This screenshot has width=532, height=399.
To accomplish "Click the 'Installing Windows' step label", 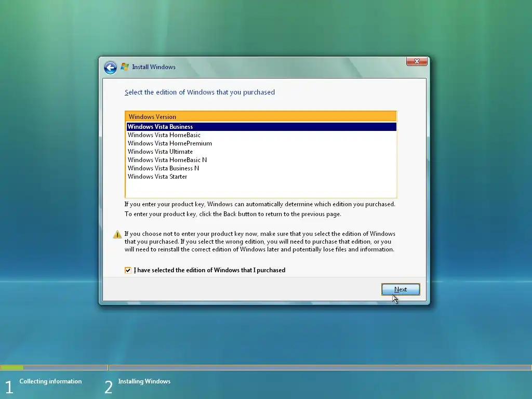I will pos(144,381).
